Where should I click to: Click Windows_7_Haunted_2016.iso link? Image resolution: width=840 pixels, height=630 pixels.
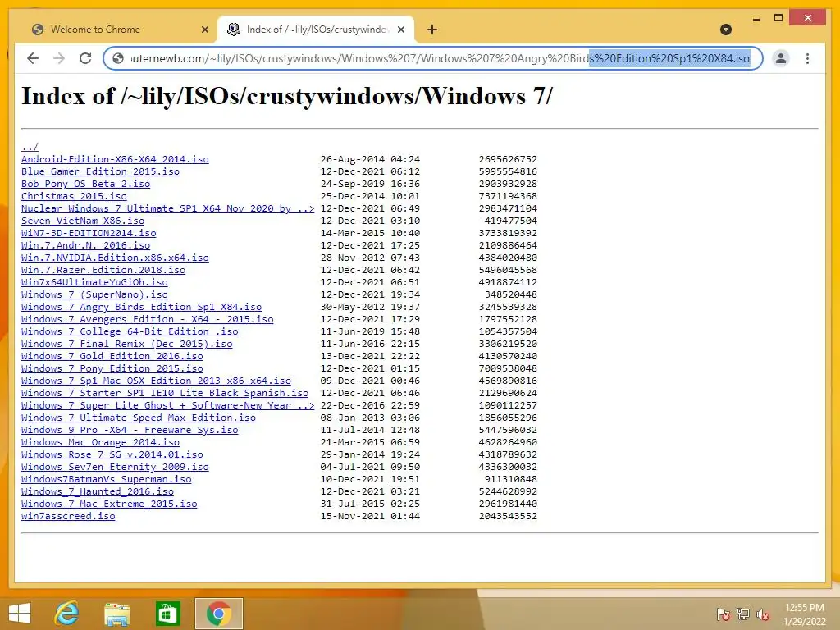pyautogui.click(x=98, y=492)
